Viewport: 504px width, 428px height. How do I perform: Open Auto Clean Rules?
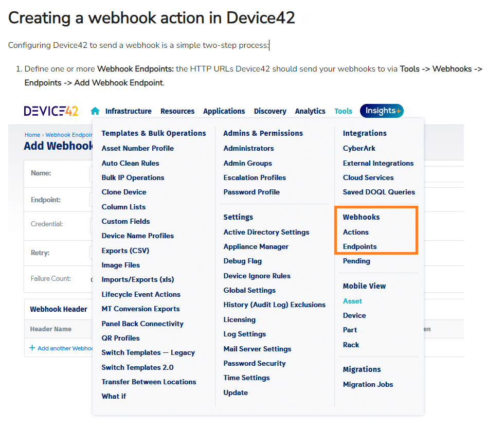[x=130, y=163]
